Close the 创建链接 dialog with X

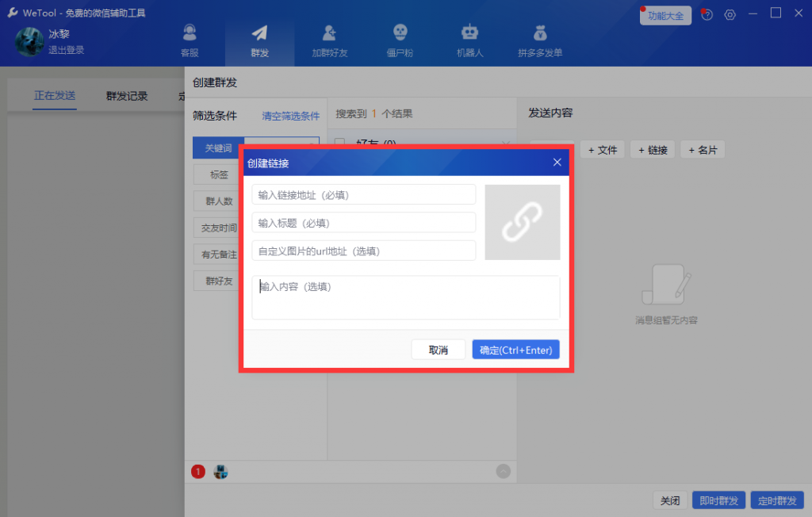pyautogui.click(x=557, y=163)
